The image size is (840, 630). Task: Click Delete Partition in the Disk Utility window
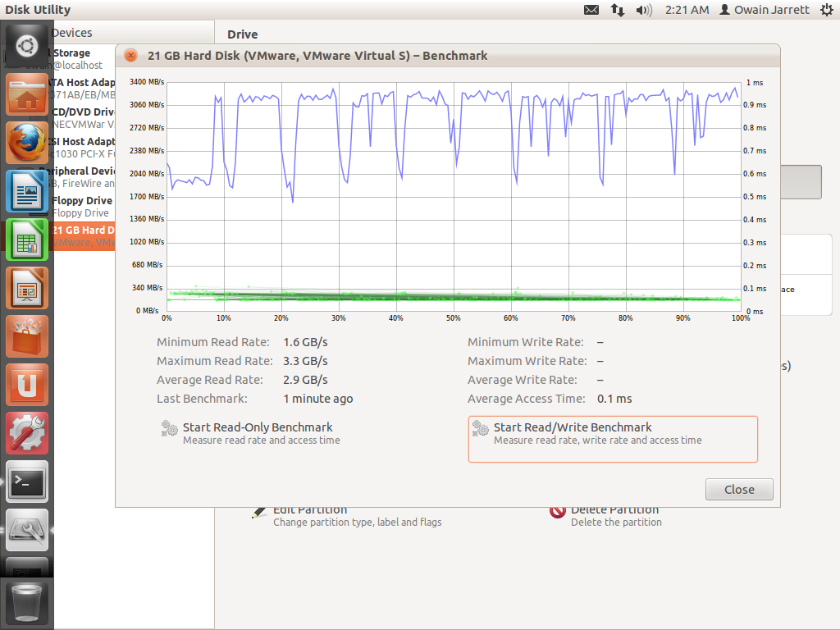605,515
